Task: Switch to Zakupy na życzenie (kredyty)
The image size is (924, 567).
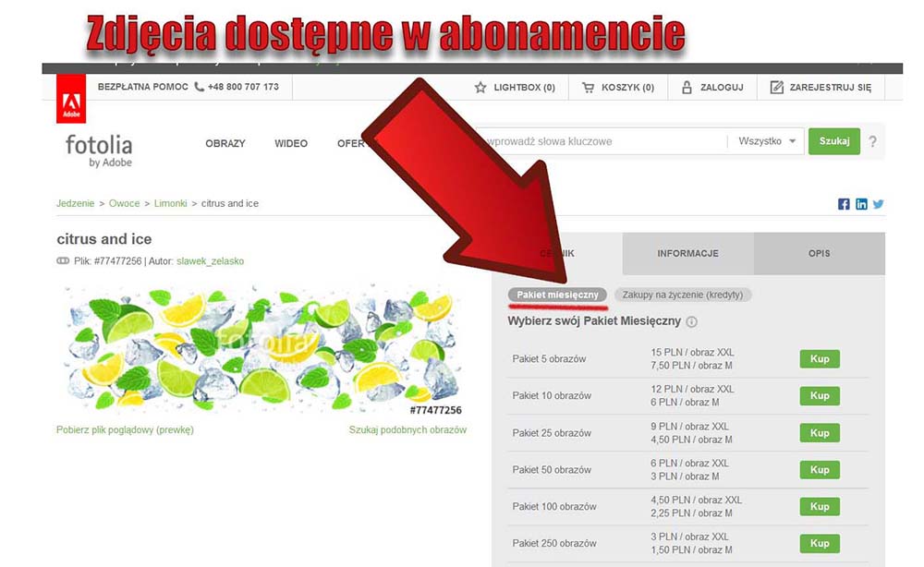Action: click(x=683, y=295)
